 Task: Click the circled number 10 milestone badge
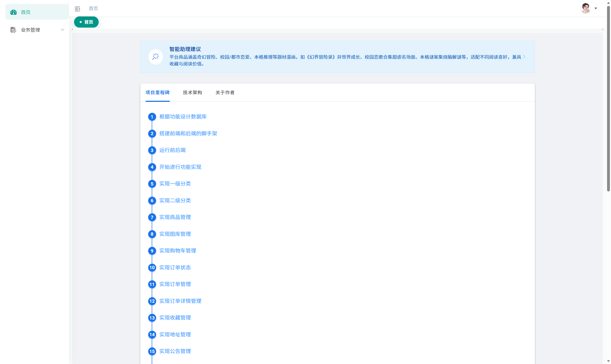point(152,268)
